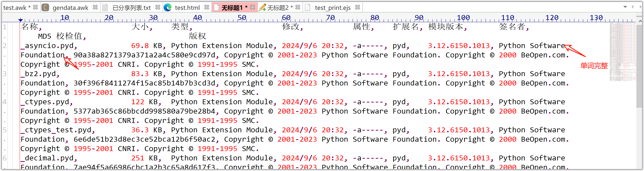
Task: Open the gendata.awk tab
Action: click(x=70, y=7)
